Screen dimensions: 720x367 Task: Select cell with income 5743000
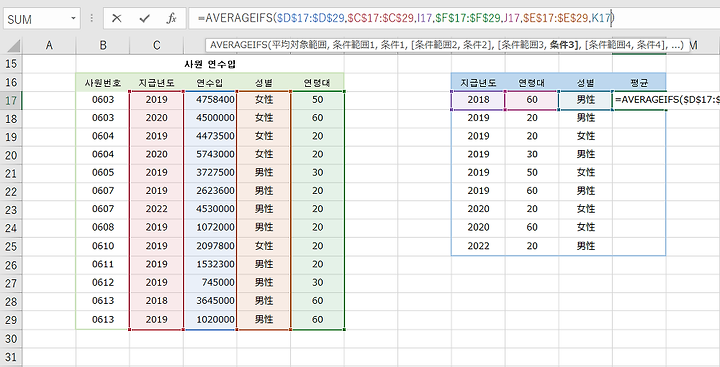[x=210, y=154]
